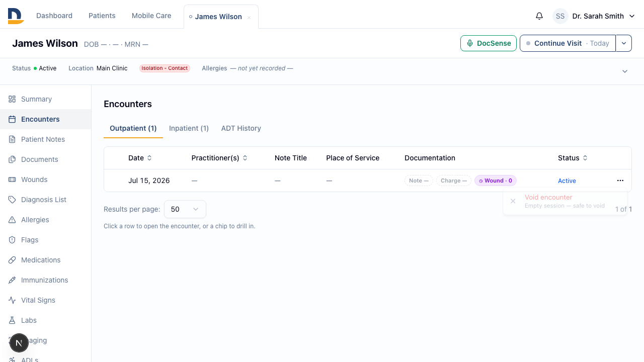Click the Labs flask icon
The height and width of the screenshot is (362, 644).
pos(12,320)
